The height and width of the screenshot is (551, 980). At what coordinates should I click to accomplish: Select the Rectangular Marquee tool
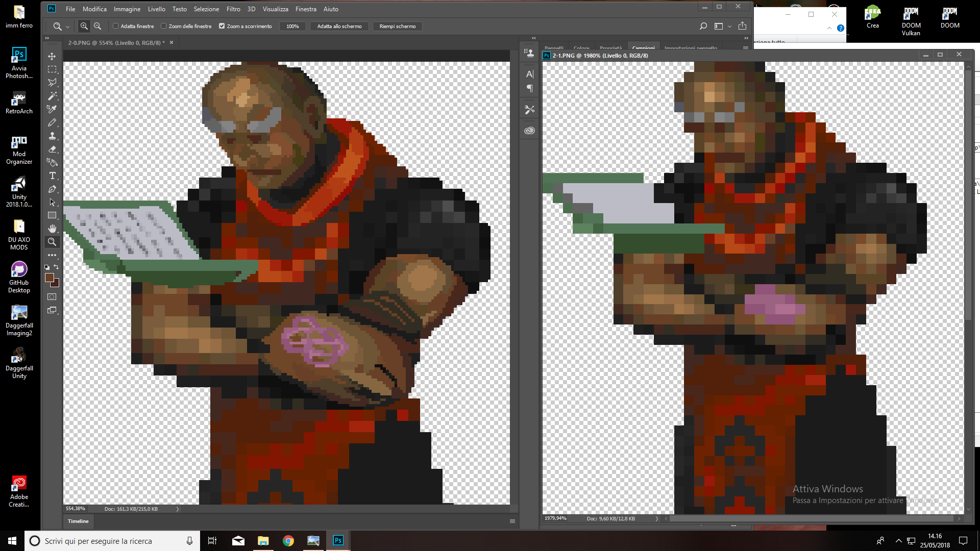coord(52,69)
